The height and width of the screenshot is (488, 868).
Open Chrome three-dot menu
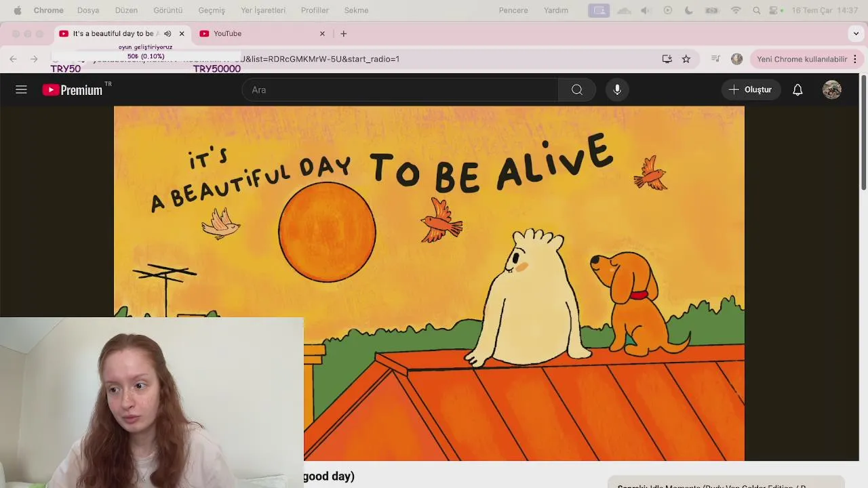[x=855, y=59]
